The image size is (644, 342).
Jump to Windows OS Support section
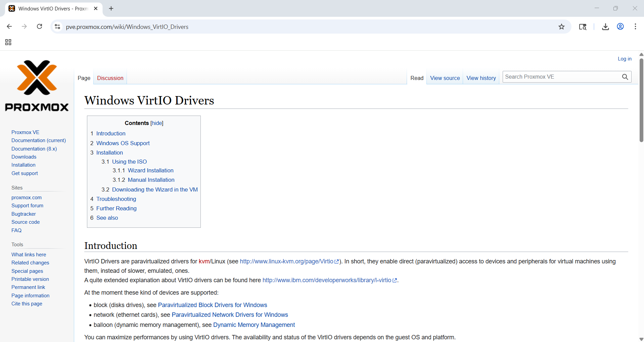click(x=123, y=143)
